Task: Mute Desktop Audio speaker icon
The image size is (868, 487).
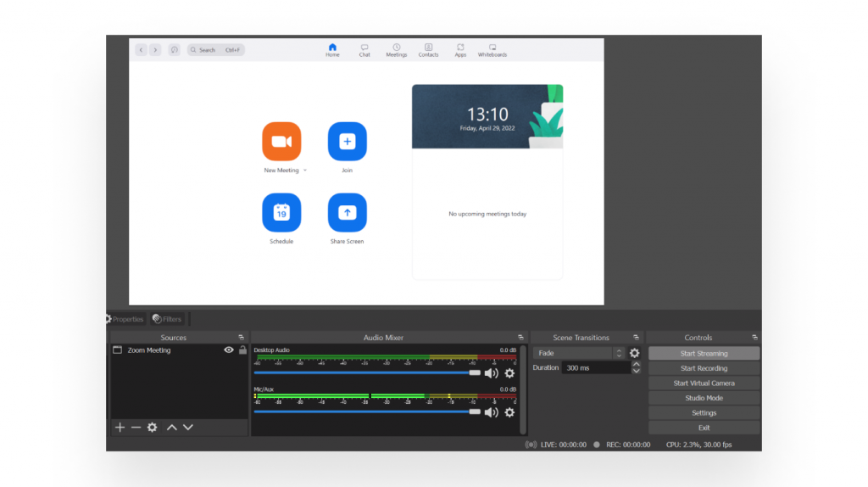Action: [491, 373]
